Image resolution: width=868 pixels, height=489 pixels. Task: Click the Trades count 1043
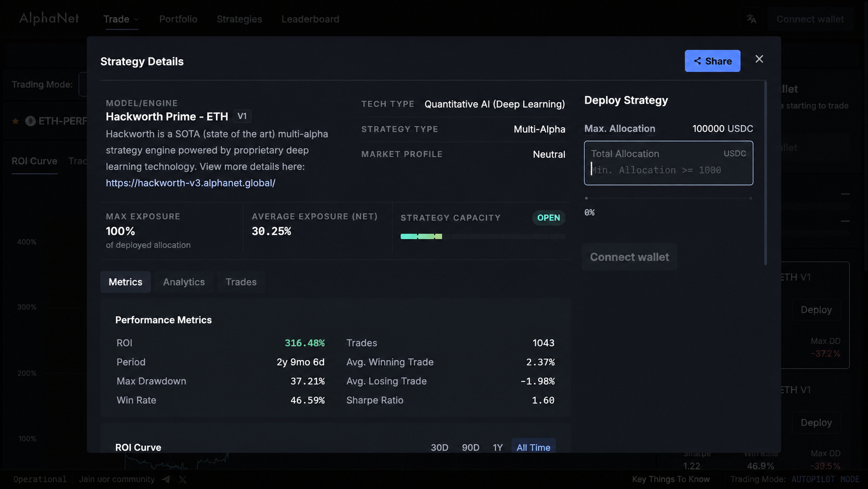(544, 343)
